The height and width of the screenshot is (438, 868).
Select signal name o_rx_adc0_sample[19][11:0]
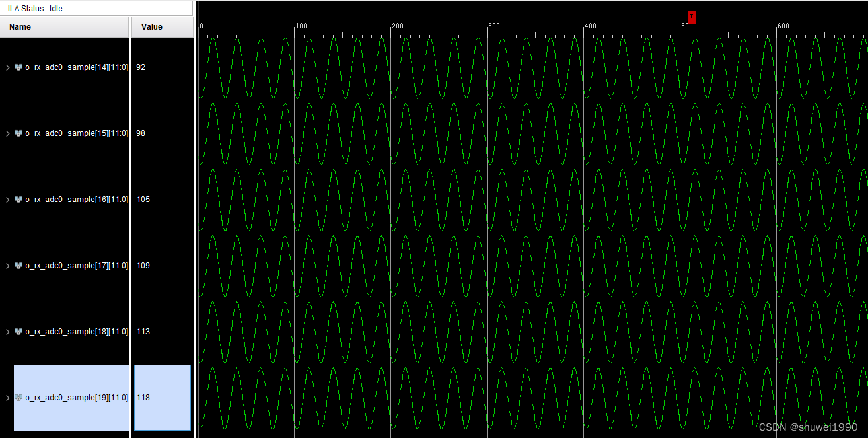pyautogui.click(x=77, y=398)
